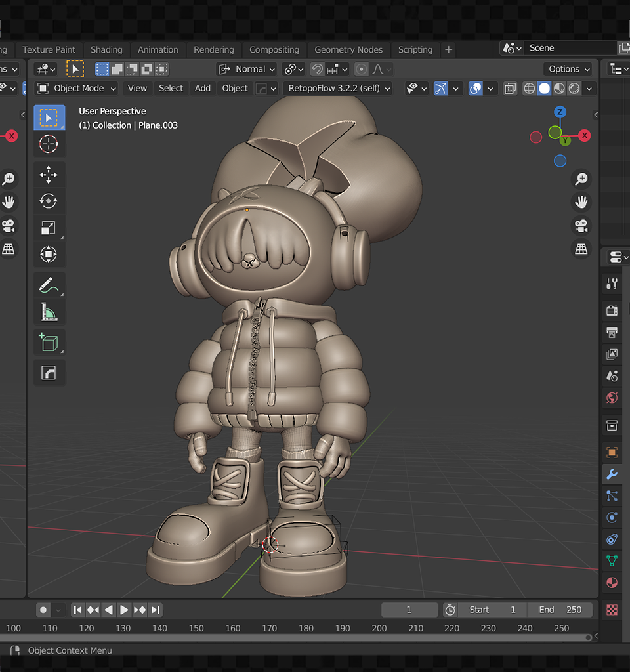Open the View menu
Image resolution: width=630 pixels, height=672 pixels.
(137, 89)
